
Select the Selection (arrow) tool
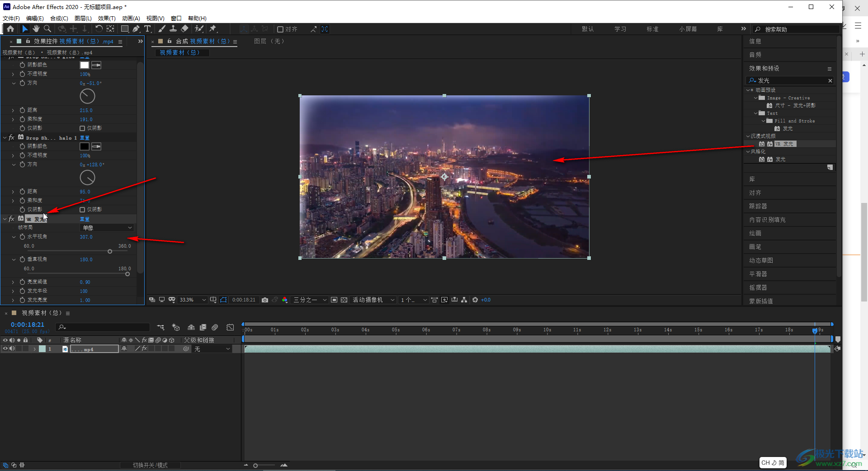[x=25, y=29]
